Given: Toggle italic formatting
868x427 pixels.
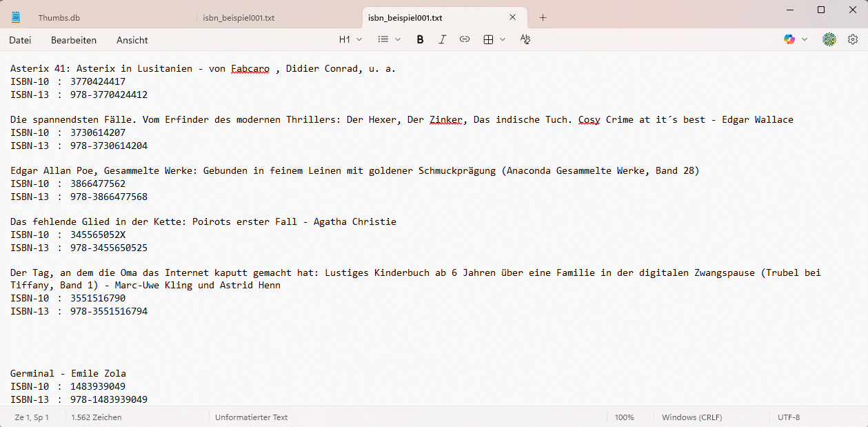Looking at the screenshot, I should [443, 40].
